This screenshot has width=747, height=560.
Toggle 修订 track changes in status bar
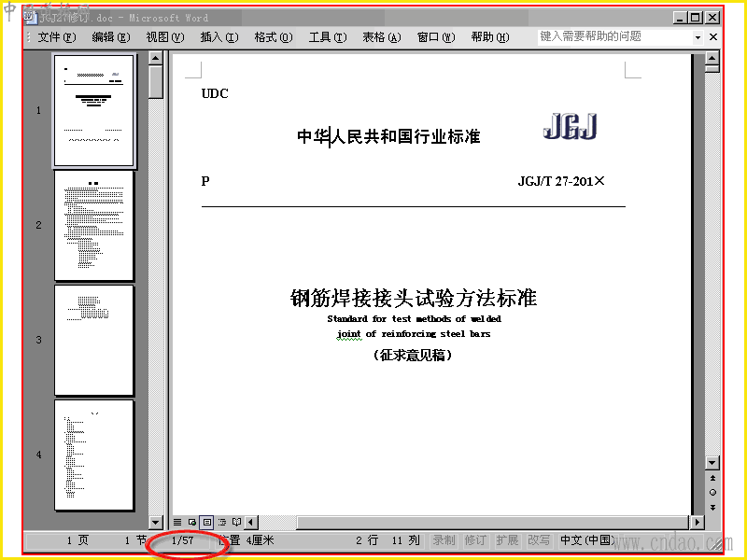click(x=475, y=540)
